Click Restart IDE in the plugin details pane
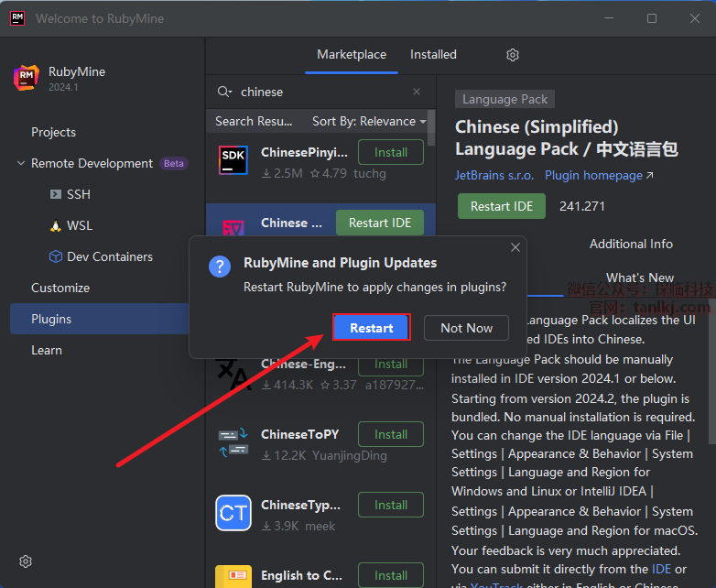 502,206
